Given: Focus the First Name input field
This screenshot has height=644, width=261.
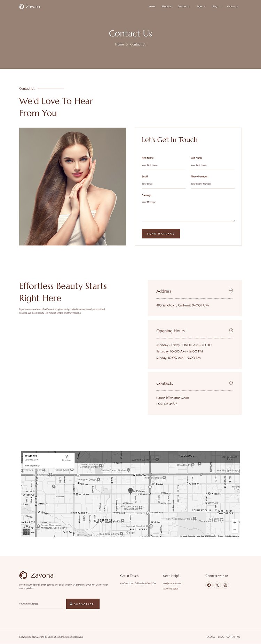Looking at the screenshot, I should 164,165.
